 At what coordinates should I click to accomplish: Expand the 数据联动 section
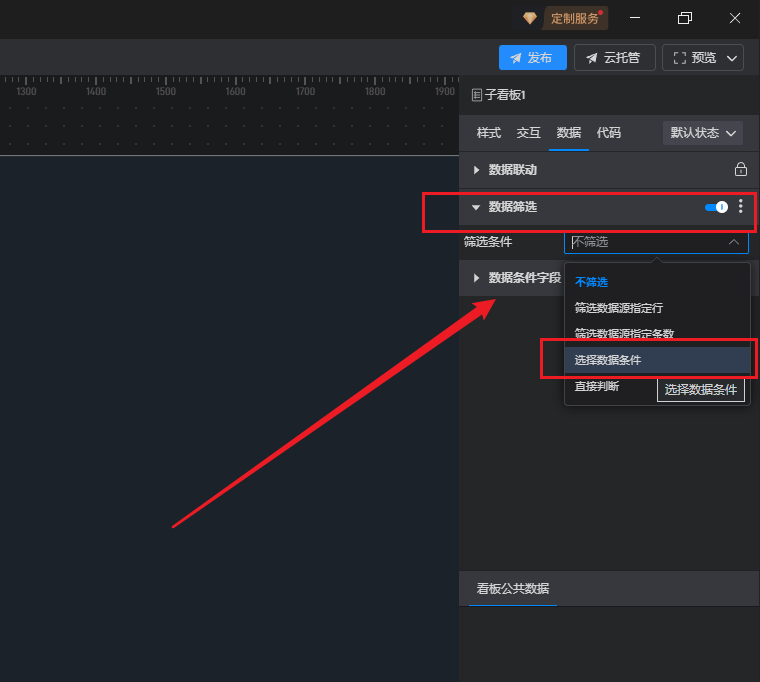[x=477, y=170]
